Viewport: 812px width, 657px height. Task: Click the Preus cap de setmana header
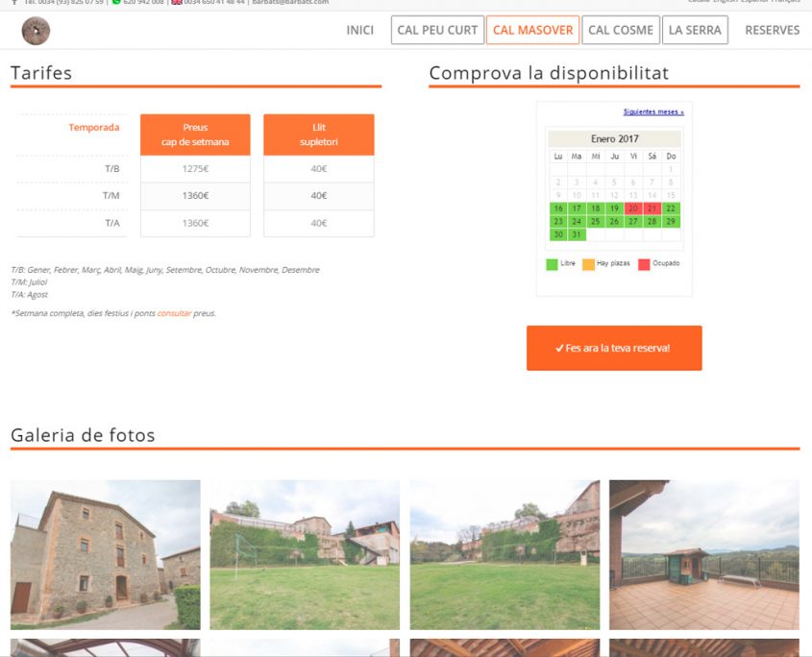[x=195, y=134]
